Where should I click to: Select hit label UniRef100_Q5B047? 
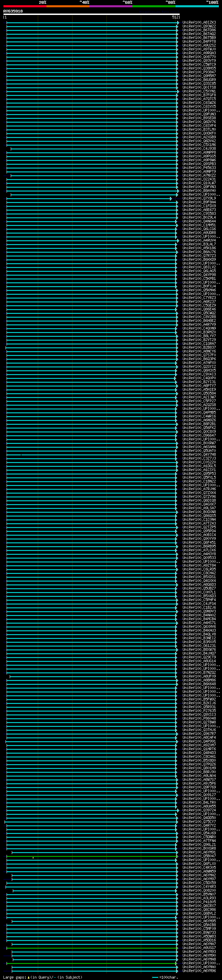click(199, 856)
